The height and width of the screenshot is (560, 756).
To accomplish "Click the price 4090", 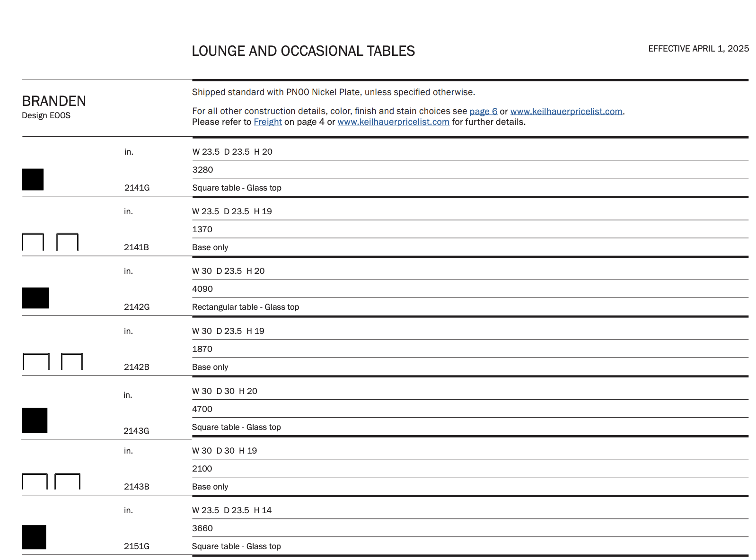I will [202, 289].
